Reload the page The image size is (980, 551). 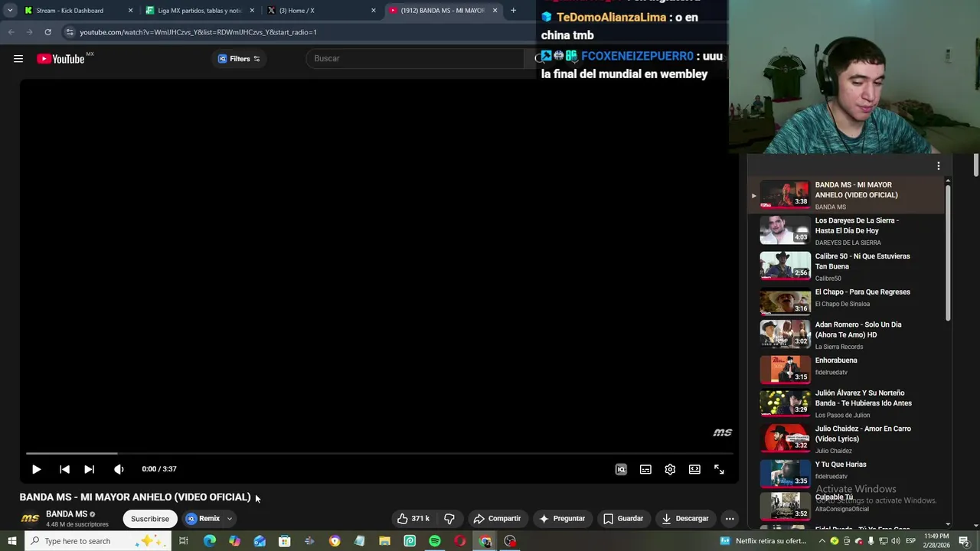click(x=47, y=32)
